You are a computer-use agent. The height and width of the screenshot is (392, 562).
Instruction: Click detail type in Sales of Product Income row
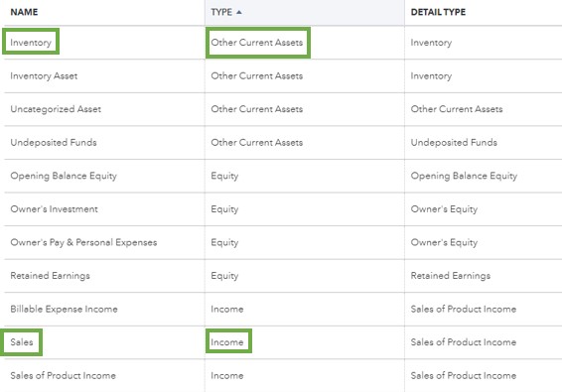(x=463, y=375)
